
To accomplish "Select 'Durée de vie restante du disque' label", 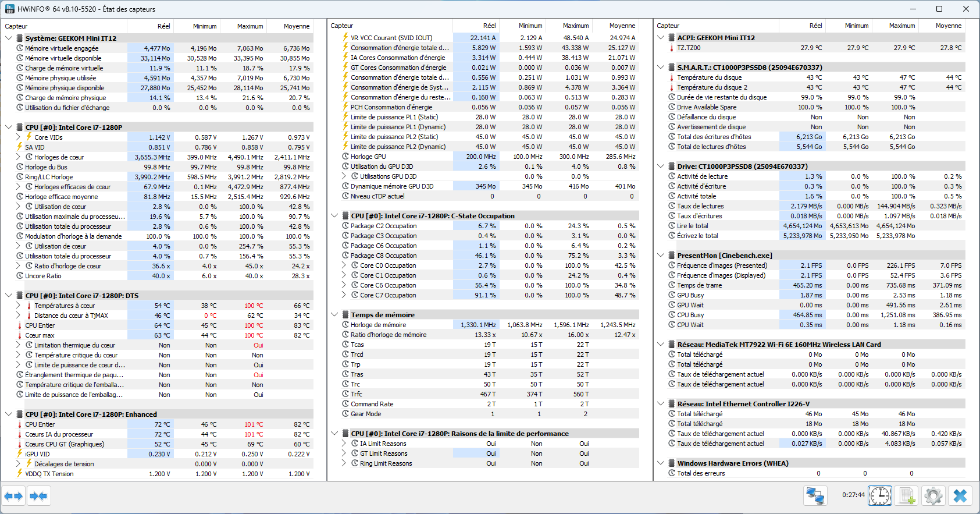I will (x=722, y=97).
